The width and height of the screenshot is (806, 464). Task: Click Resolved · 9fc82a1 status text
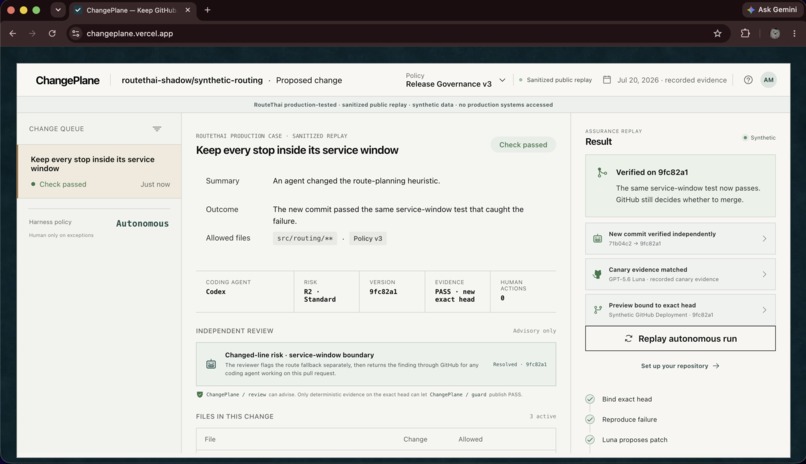point(520,364)
